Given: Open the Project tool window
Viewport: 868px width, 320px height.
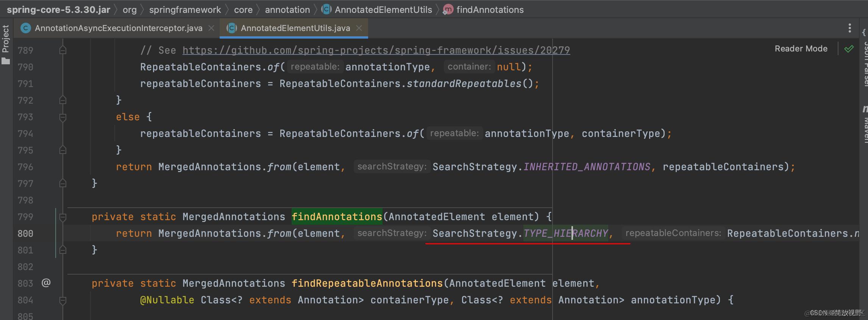Looking at the screenshot, I should (x=6, y=39).
